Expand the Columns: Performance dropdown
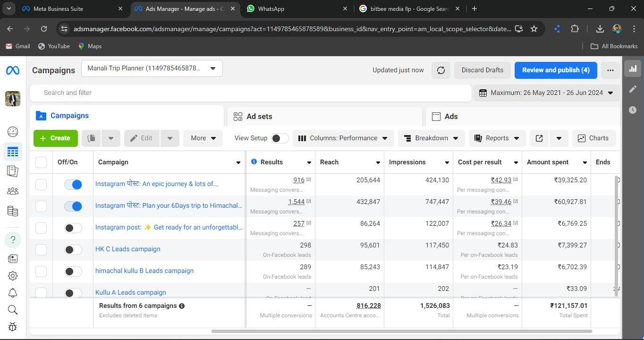Image resolution: width=644 pixels, height=340 pixels. tap(343, 138)
